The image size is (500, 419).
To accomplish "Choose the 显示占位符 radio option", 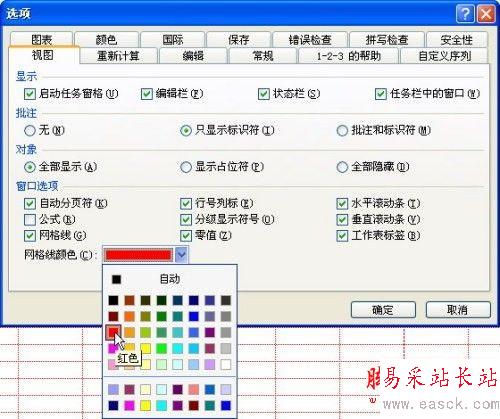I will 186,167.
